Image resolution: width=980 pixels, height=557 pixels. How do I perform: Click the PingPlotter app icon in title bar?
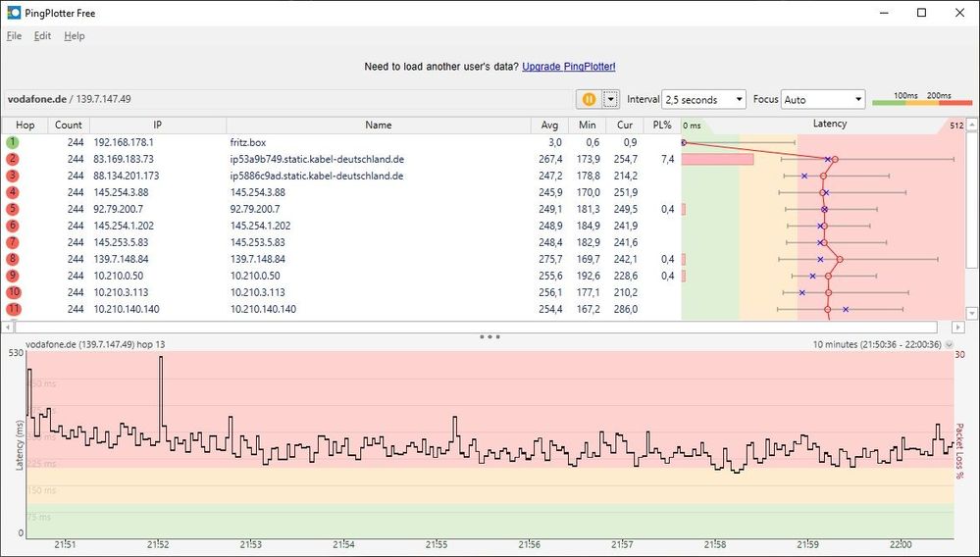(14, 13)
